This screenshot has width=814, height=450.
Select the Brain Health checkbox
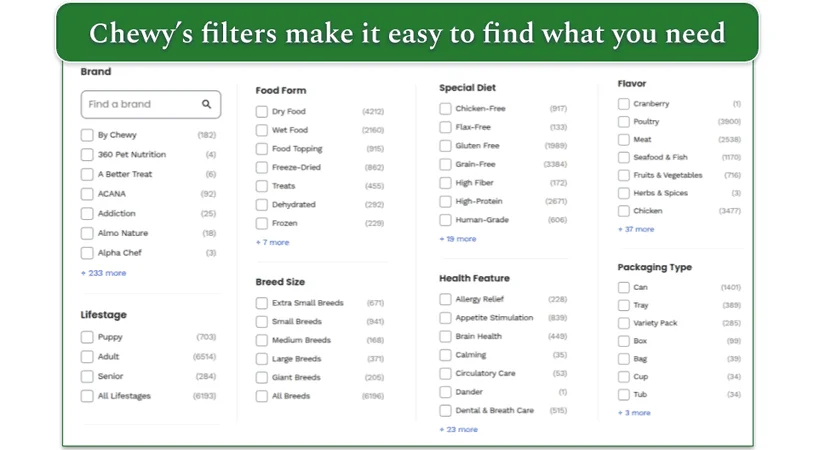[445, 337]
